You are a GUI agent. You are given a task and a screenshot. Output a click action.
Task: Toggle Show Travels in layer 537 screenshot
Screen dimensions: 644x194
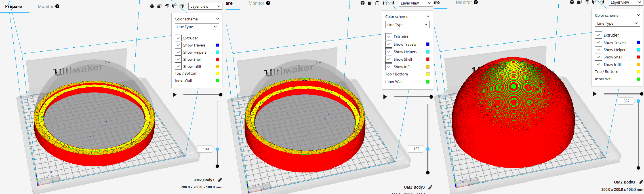598,42
